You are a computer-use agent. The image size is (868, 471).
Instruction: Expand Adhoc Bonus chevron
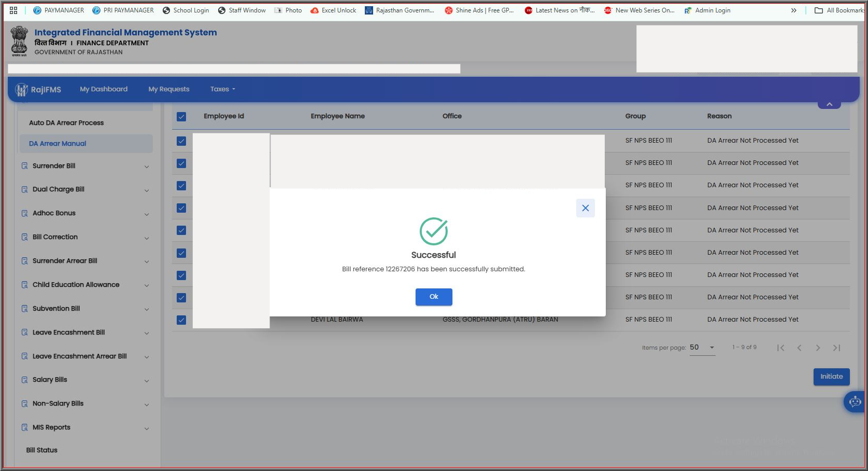pos(147,214)
